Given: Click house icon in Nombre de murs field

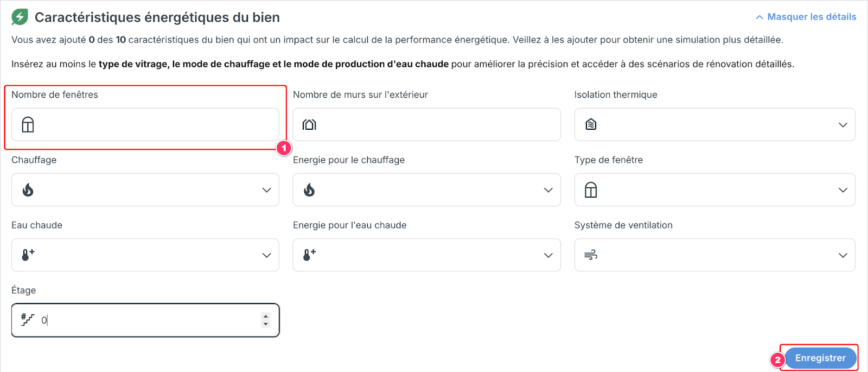Looking at the screenshot, I should (309, 124).
